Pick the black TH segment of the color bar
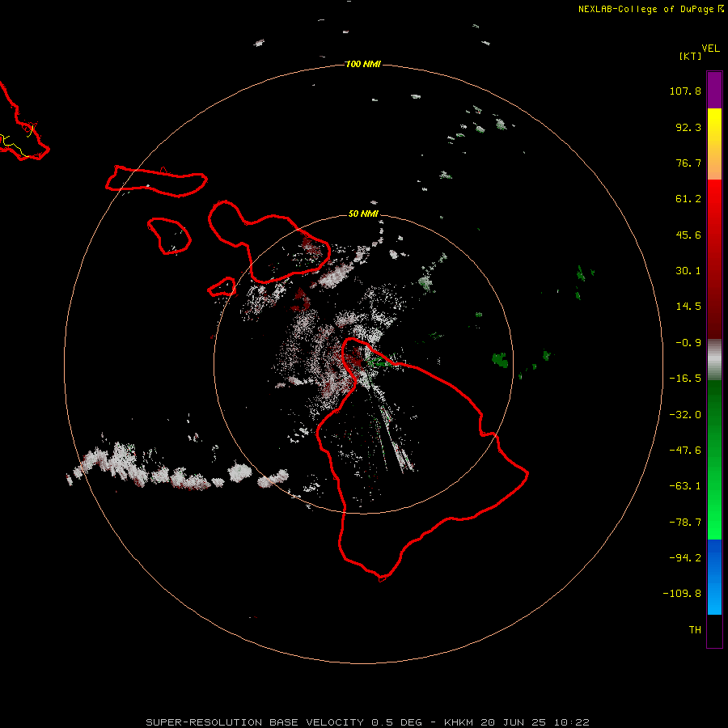Screen dimensions: 728x728 714,630
